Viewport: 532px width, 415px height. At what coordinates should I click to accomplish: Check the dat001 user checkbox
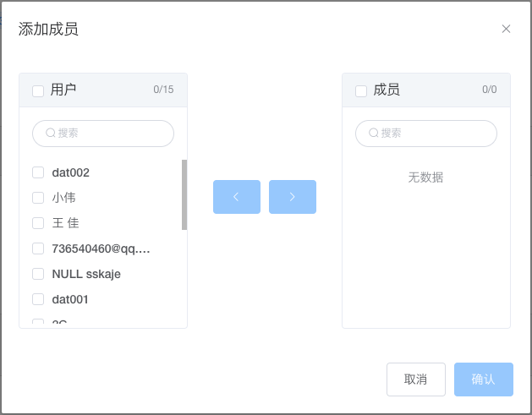[38, 299]
